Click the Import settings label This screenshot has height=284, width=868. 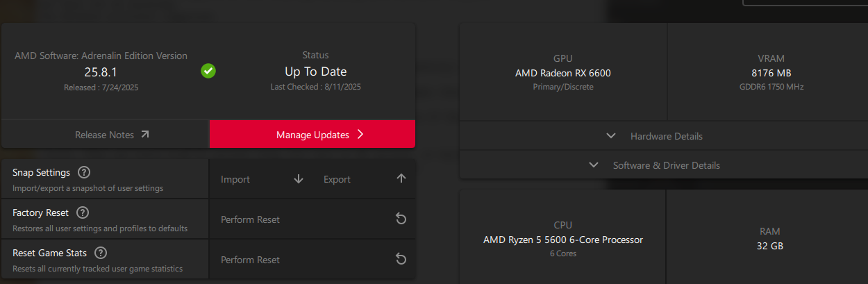pos(235,179)
